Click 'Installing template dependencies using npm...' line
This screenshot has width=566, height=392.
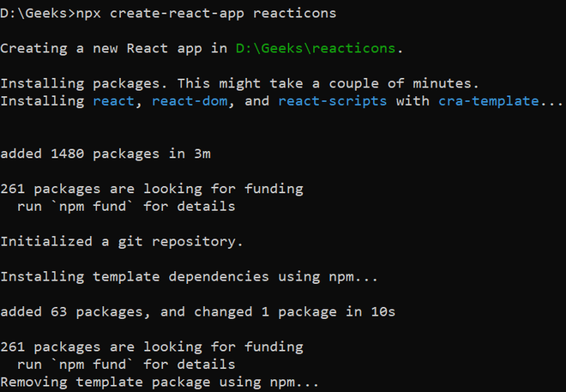point(189,277)
